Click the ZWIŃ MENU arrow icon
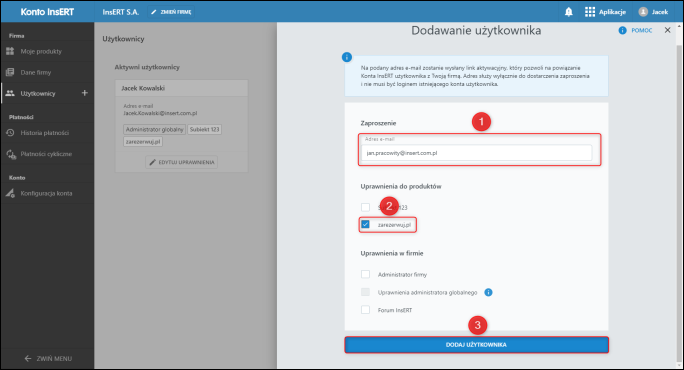The height and width of the screenshot is (370, 684). (x=28, y=358)
